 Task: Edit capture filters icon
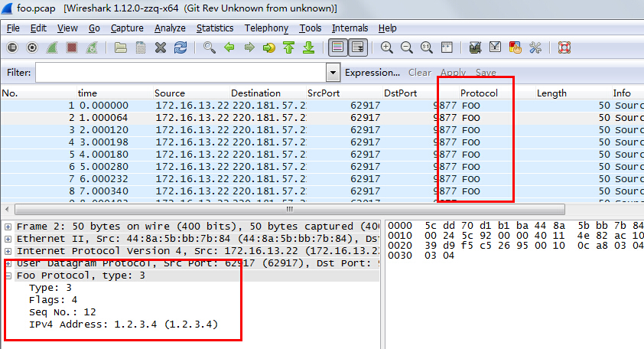475,47
